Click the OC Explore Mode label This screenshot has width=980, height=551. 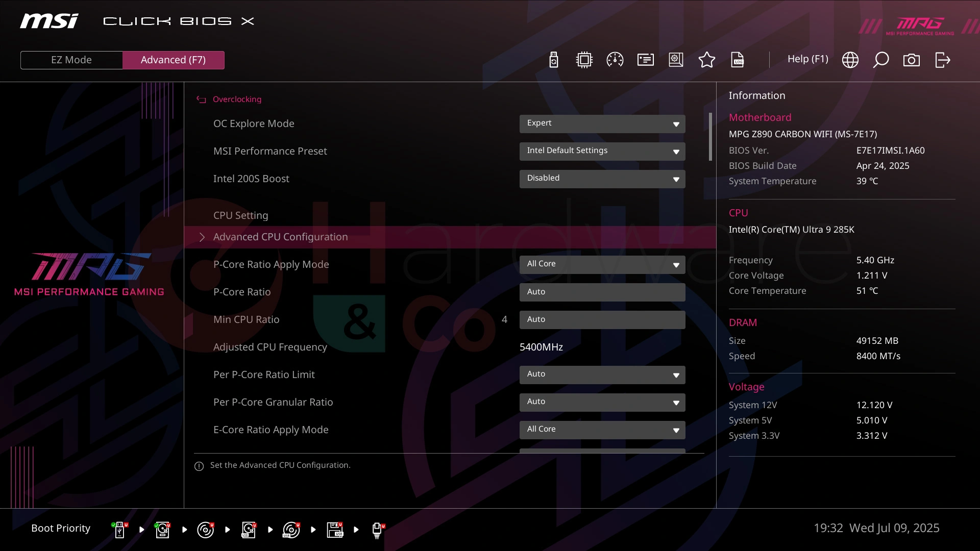[x=254, y=123]
